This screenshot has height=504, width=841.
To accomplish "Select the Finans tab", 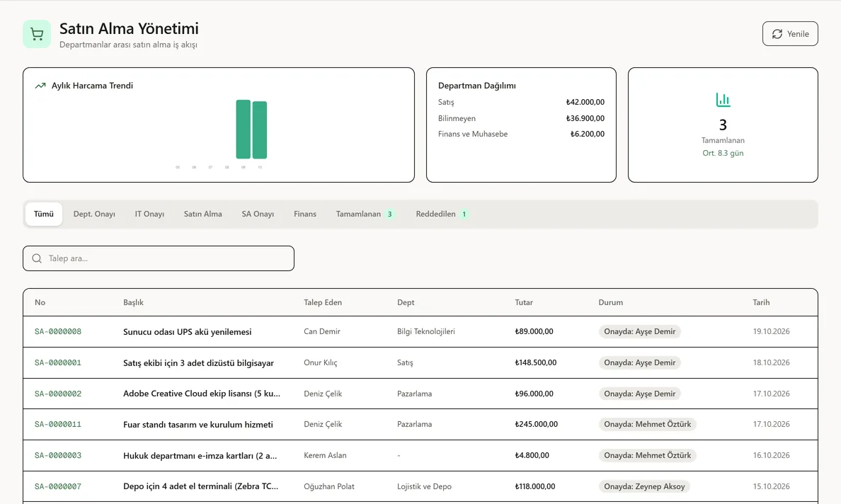I will [x=305, y=214].
